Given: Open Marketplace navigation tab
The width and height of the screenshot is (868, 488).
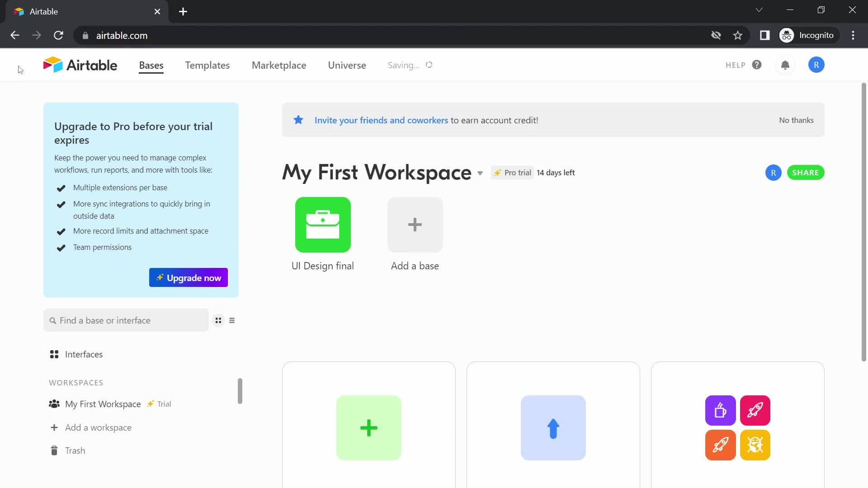Looking at the screenshot, I should tap(278, 65).
